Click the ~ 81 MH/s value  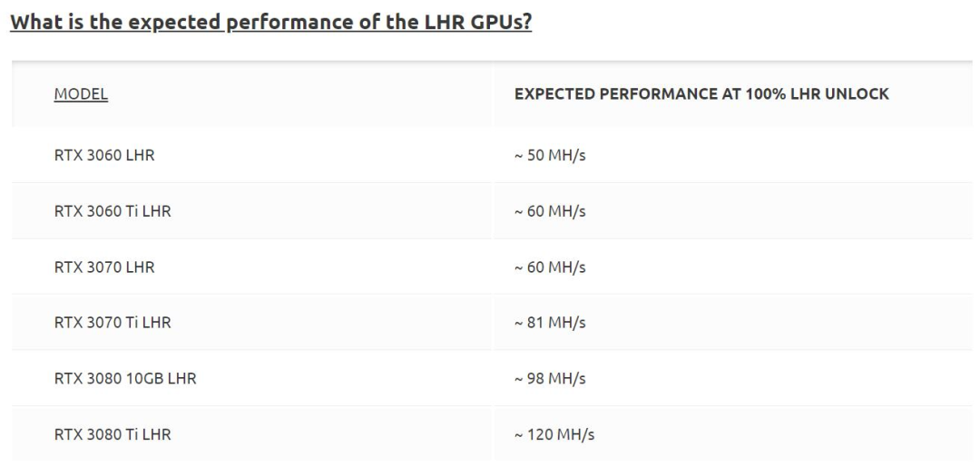550,323
